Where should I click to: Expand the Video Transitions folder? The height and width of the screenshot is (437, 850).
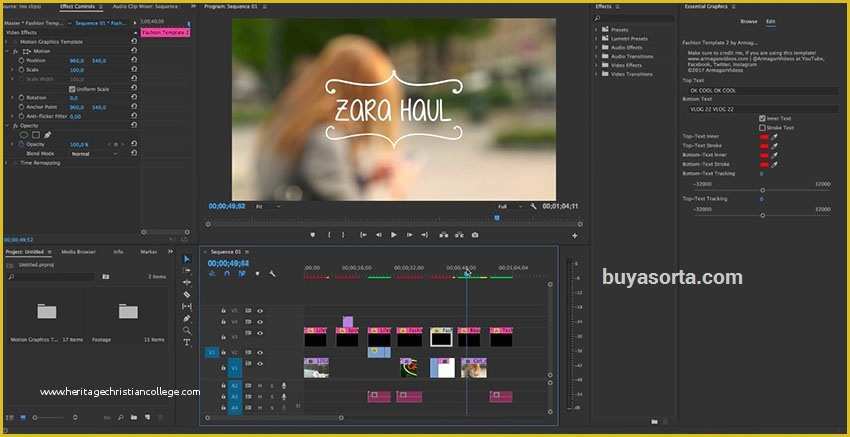tap(596, 74)
